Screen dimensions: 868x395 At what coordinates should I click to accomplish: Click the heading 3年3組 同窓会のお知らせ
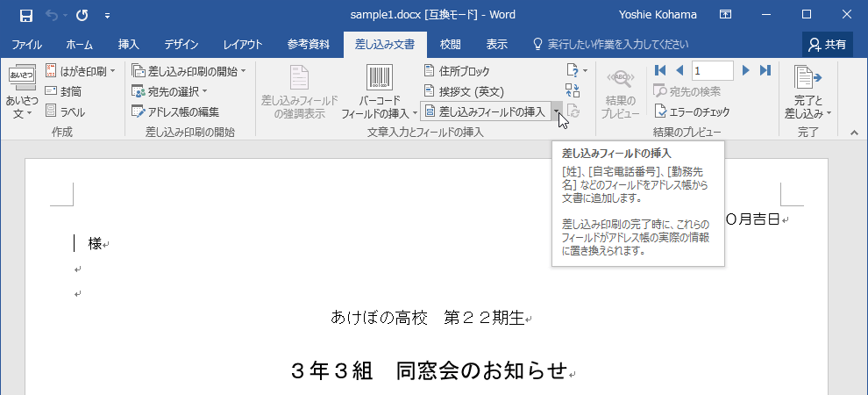pos(429,370)
